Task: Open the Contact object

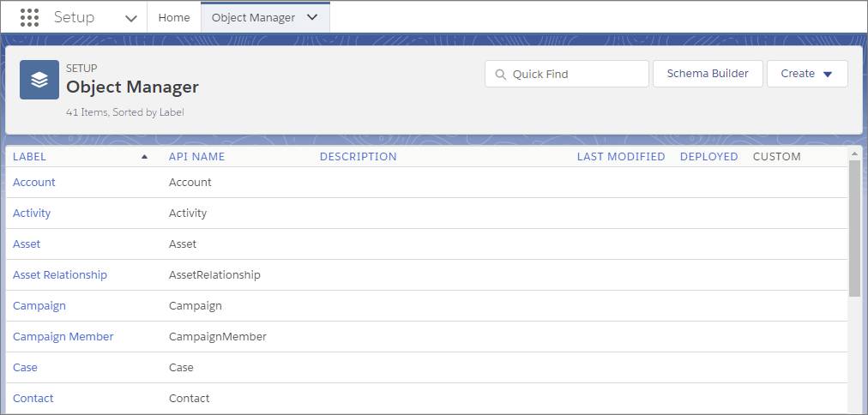Action: coord(33,399)
